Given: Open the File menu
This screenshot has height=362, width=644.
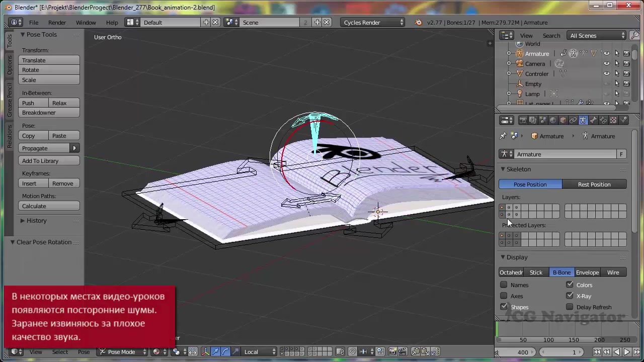Looking at the screenshot, I should coord(34,22).
